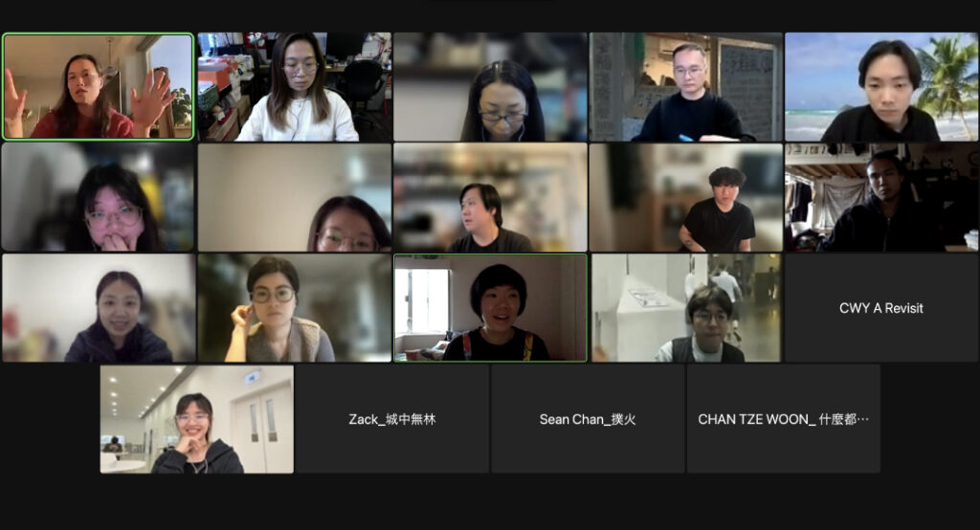Select video of man before chalkboard
Viewport: 980px width, 530px height.
point(685,87)
